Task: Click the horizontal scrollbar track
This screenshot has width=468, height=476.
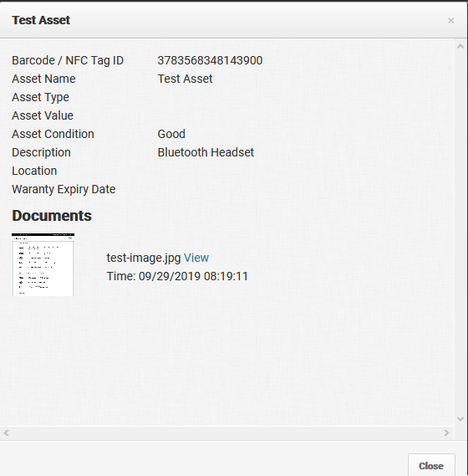Action: pos(226,432)
